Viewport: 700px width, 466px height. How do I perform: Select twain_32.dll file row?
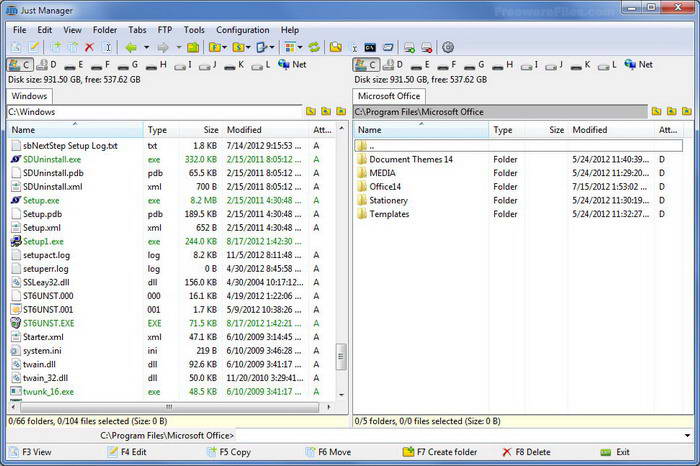(171, 378)
